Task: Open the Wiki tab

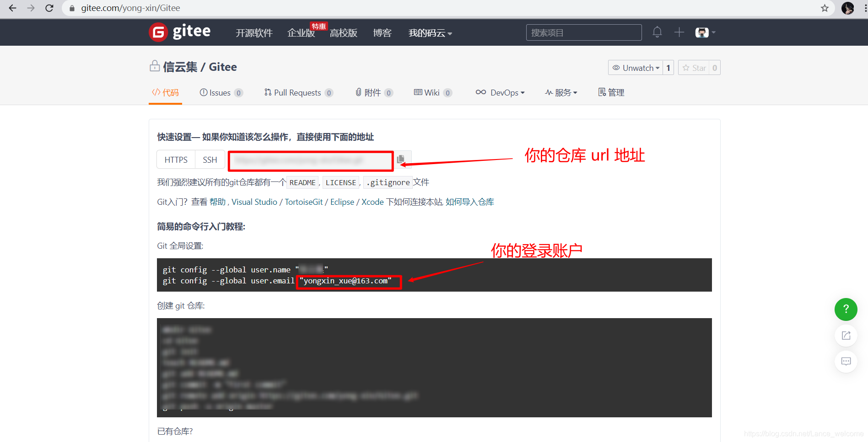Action: tap(433, 92)
